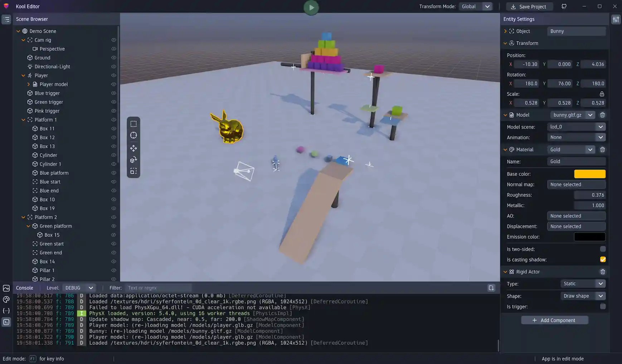The image size is (622, 364).
Task: Delete the Model component
Action: [x=602, y=115]
